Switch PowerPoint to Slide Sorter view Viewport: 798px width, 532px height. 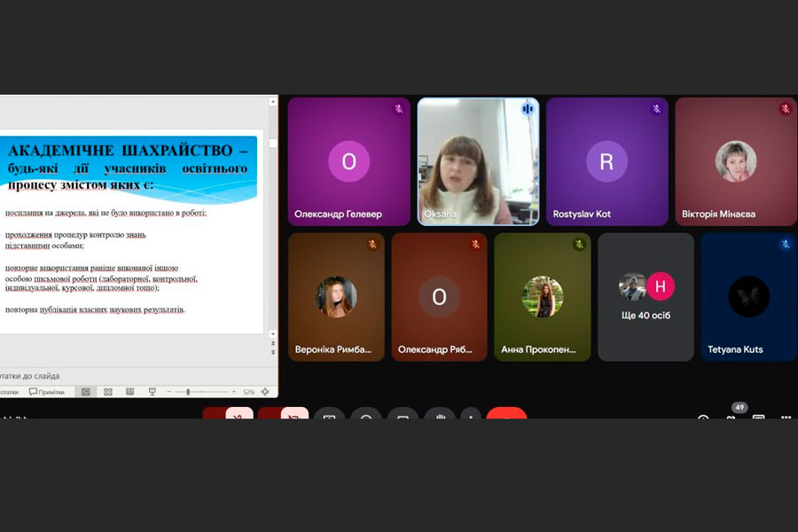coord(108,392)
